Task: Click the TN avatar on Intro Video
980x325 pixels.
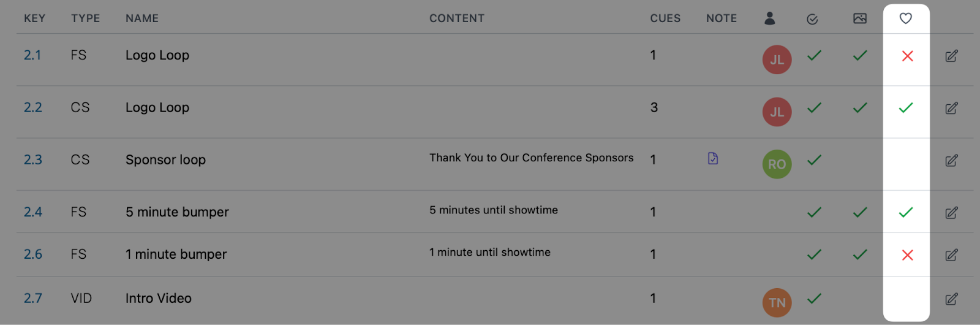Action: coord(777,302)
